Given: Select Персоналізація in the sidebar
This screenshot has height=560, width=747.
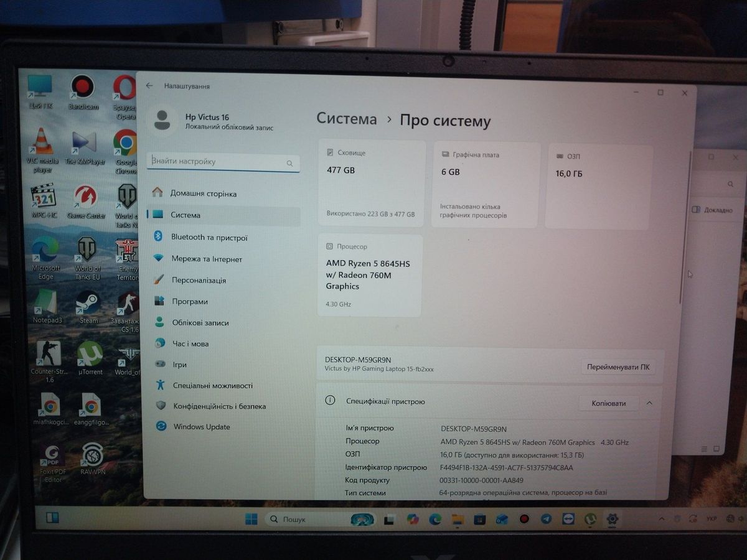Looking at the screenshot, I should tap(199, 280).
